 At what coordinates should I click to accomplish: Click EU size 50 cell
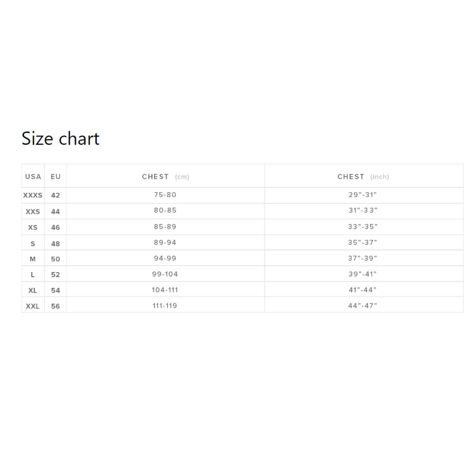[x=55, y=259]
